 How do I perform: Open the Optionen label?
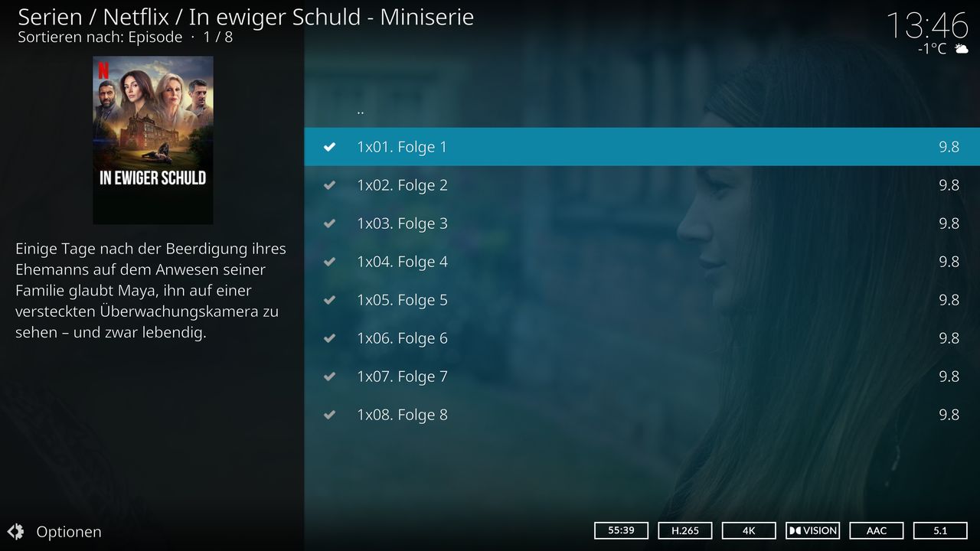tap(69, 532)
